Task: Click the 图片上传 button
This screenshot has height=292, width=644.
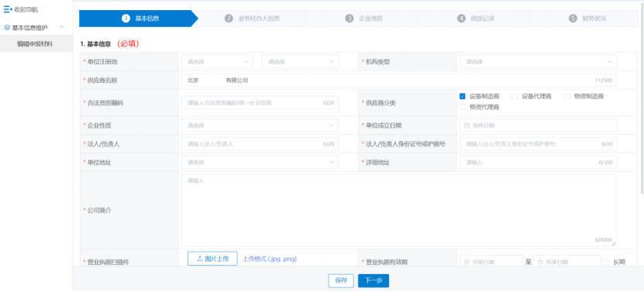Action: (212, 259)
